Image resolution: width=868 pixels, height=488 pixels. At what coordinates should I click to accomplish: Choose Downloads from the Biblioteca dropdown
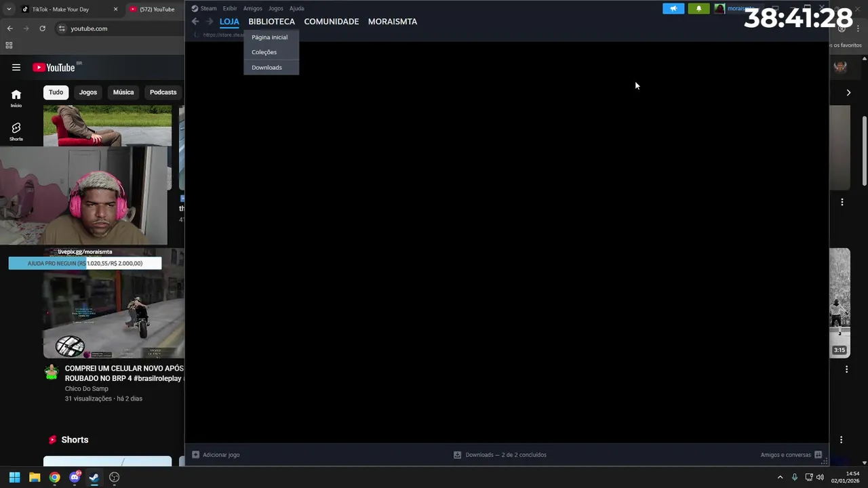point(267,67)
